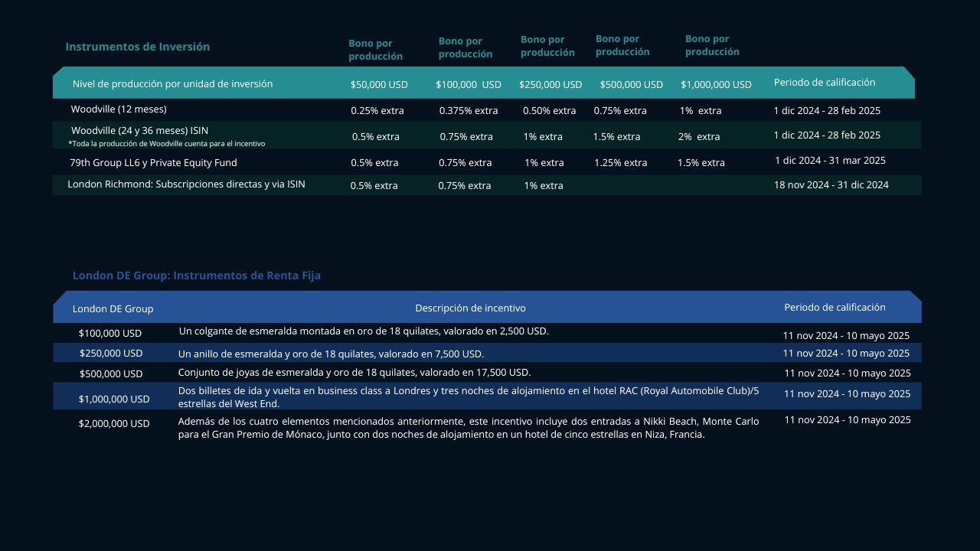Click London Richmond subscripciones directas row label
The width and height of the screenshot is (980, 551).
[186, 184]
